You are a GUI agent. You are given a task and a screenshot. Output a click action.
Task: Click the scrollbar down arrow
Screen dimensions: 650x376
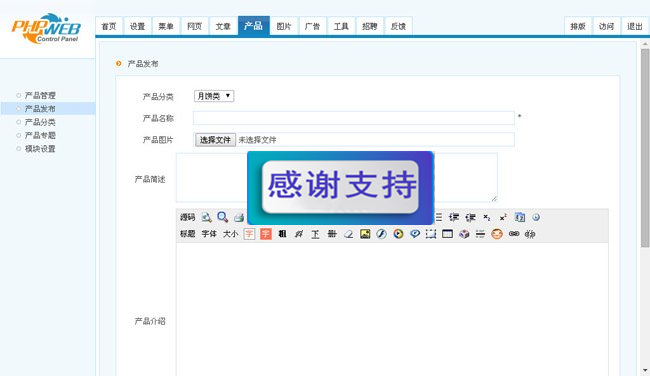coord(645,371)
